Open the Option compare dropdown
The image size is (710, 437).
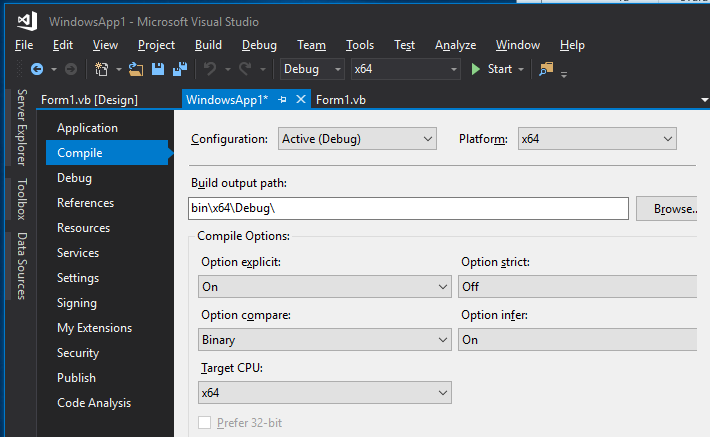324,340
